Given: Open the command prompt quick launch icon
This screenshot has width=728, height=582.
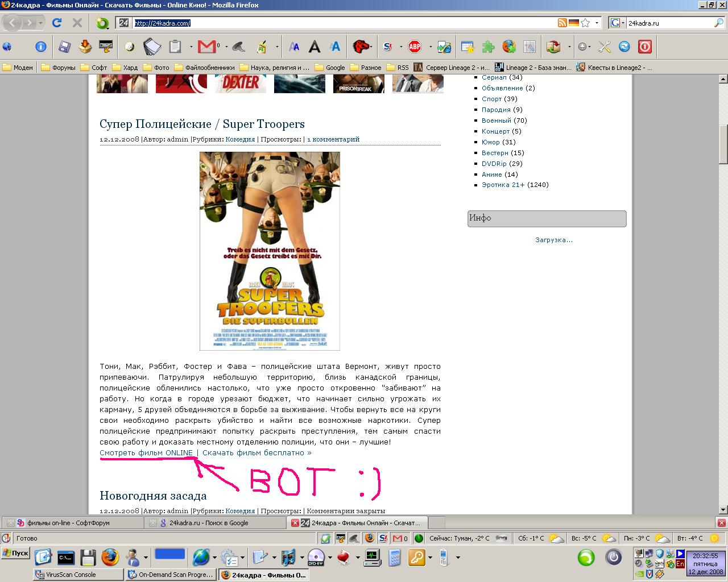Looking at the screenshot, I should point(66,558).
